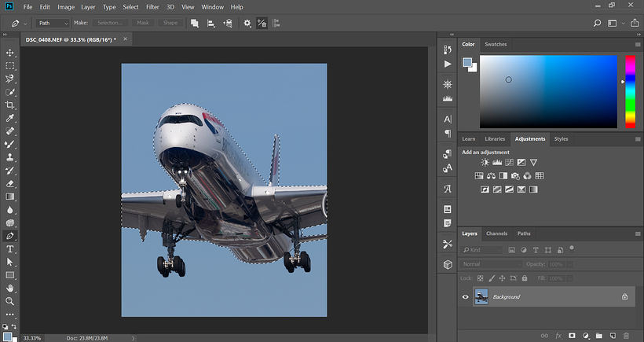Open the Filter menu
Viewport: 644px width, 342px height.
pyautogui.click(x=152, y=6)
